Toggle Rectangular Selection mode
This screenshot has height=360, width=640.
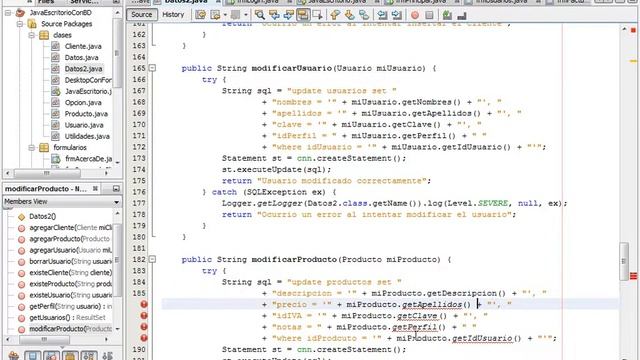point(317,15)
